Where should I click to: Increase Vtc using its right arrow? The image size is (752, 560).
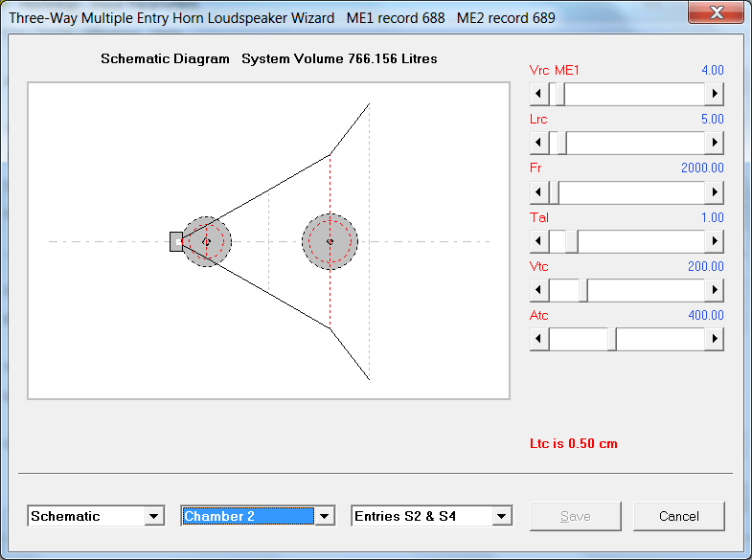click(x=714, y=290)
